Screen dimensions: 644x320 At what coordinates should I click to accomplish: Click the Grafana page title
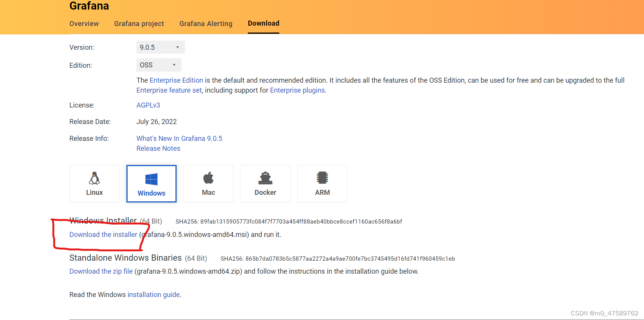(x=89, y=6)
